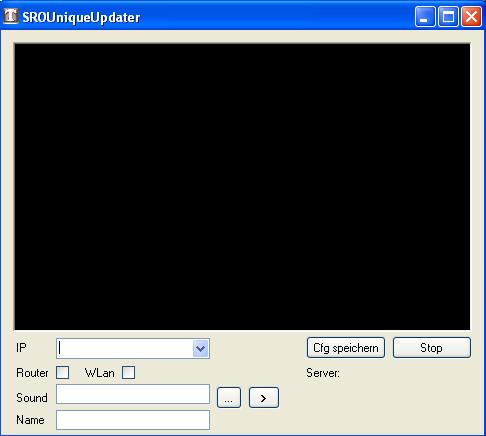
Task: Click the Server: status label
Action: click(323, 373)
